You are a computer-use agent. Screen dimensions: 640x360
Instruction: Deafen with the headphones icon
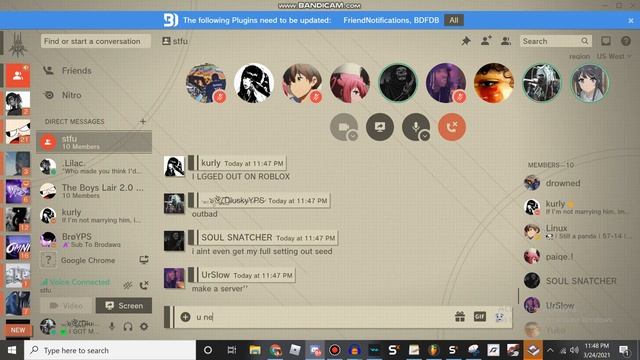(128, 327)
